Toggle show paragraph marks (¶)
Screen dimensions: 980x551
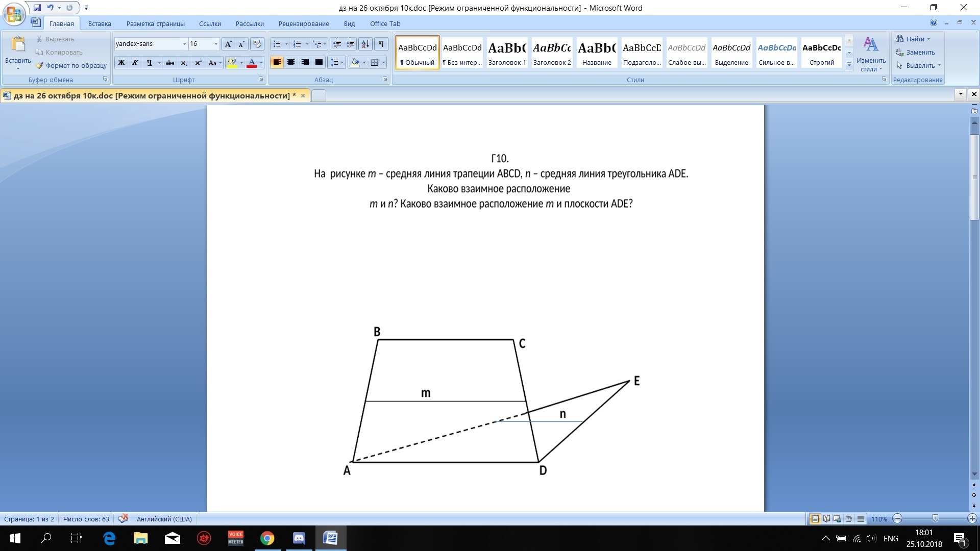click(x=381, y=44)
